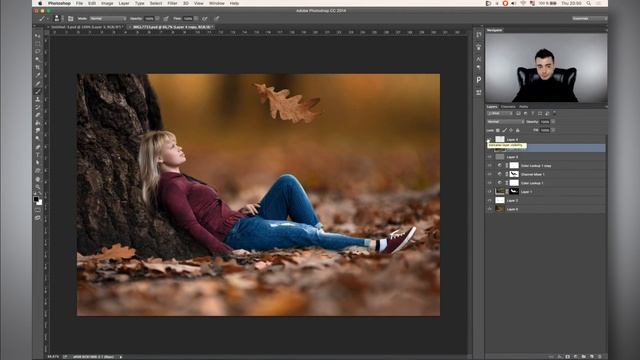Screen dimensions: 640x360
Task: Select the Dodge tool
Action: click(x=38, y=139)
